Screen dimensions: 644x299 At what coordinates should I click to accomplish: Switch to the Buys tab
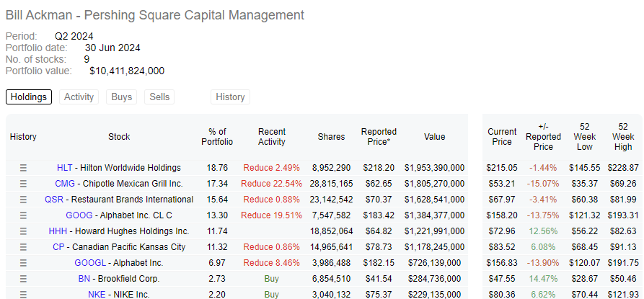click(122, 97)
